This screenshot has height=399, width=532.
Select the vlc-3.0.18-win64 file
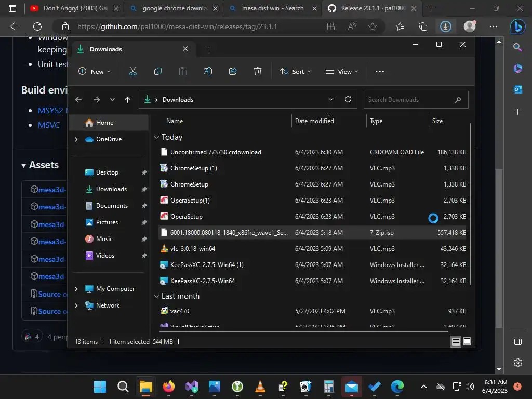coord(312,249)
